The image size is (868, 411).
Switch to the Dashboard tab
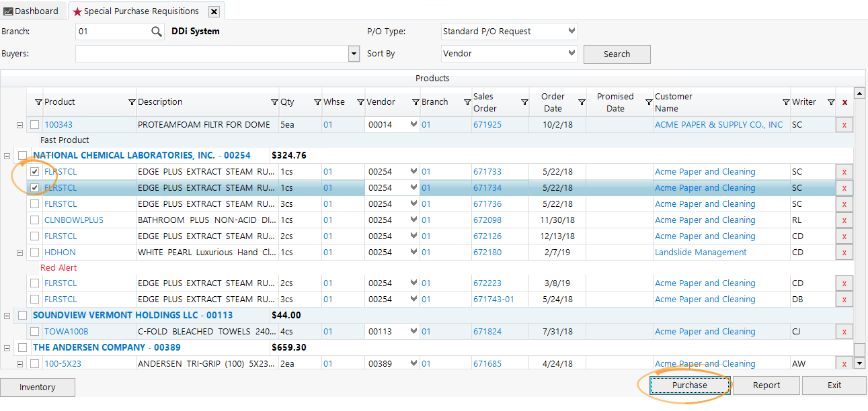pos(31,11)
